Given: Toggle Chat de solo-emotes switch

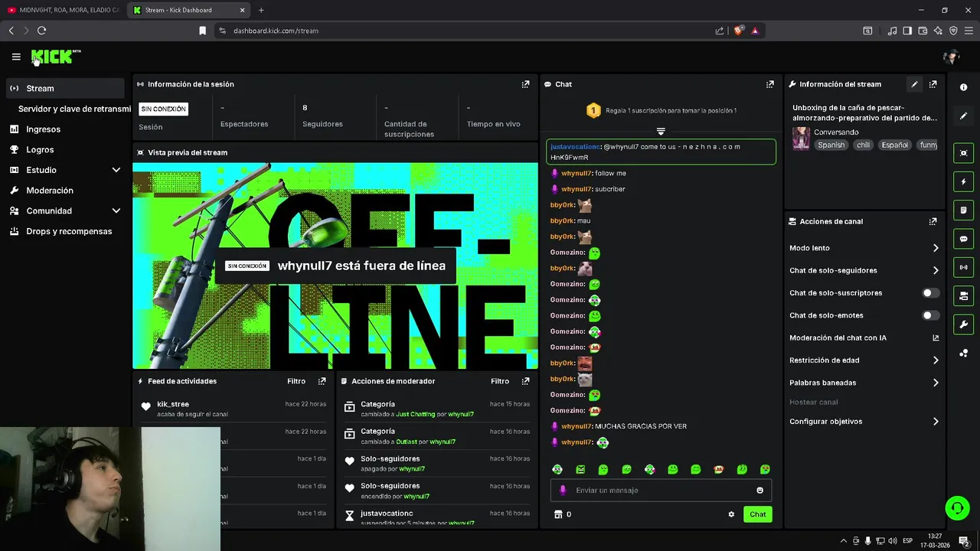Looking at the screenshot, I should (930, 315).
